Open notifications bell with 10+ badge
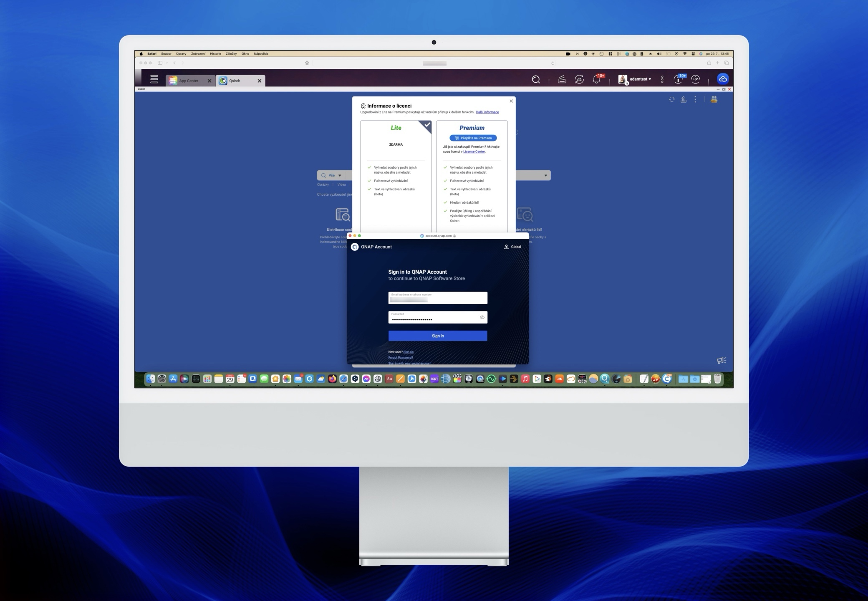The image size is (868, 601). tap(597, 79)
